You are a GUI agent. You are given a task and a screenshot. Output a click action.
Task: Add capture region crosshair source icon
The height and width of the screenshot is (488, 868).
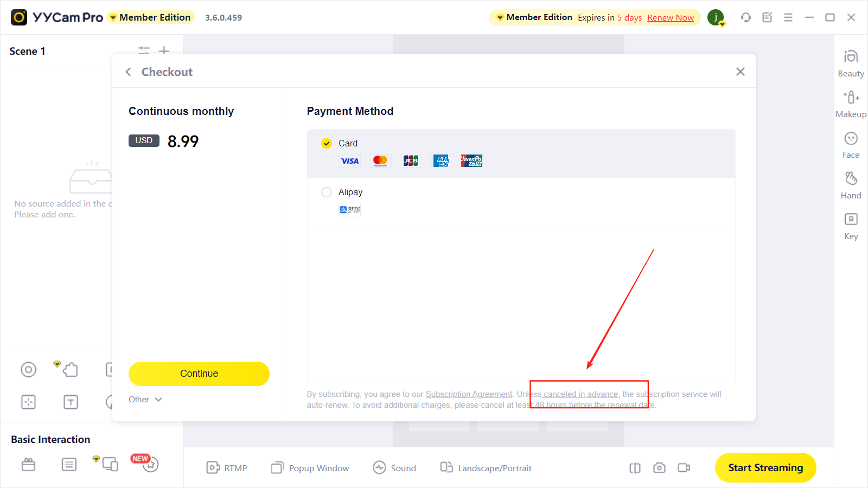28,402
